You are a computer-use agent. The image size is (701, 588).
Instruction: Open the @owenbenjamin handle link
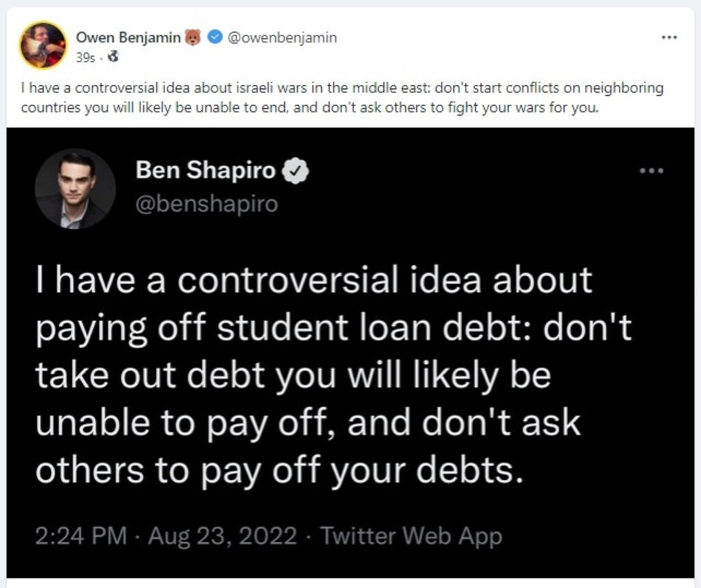pyautogui.click(x=281, y=38)
